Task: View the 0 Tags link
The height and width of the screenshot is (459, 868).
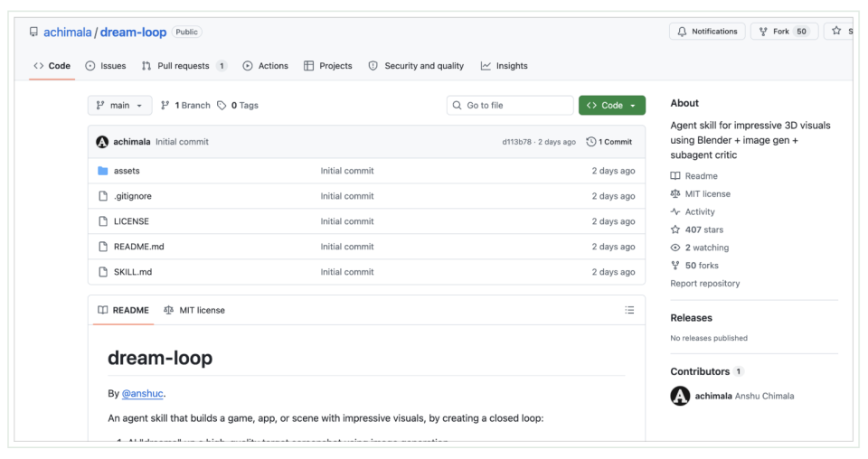Action: 238,105
